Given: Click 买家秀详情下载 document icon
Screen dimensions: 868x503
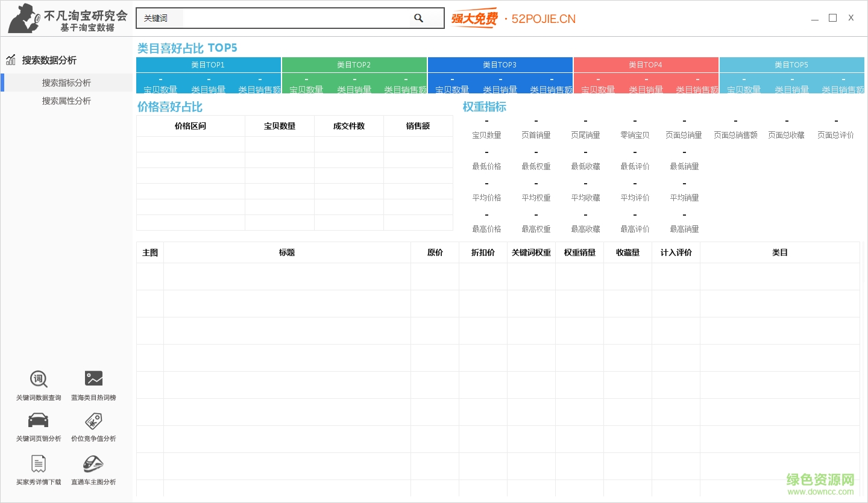Looking at the screenshot, I should (x=39, y=464).
